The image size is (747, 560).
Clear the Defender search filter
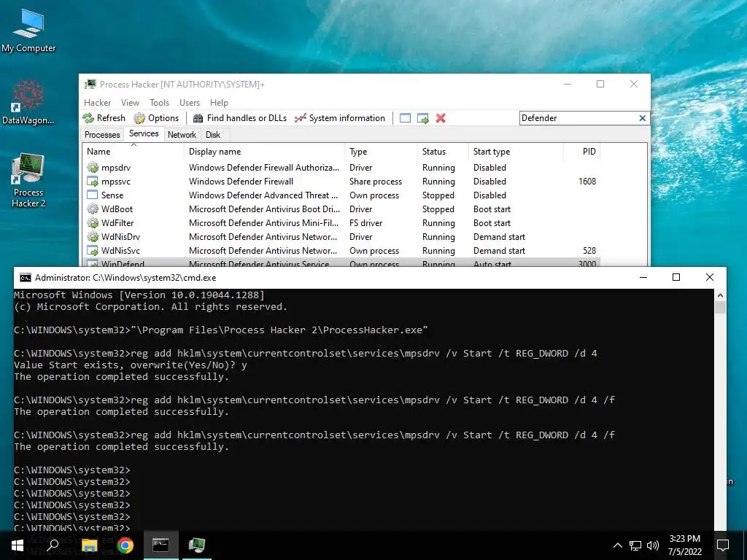[x=642, y=118]
